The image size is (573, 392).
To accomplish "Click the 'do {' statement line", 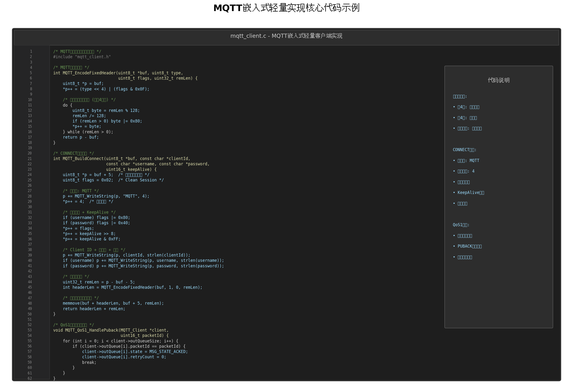I will (68, 105).
